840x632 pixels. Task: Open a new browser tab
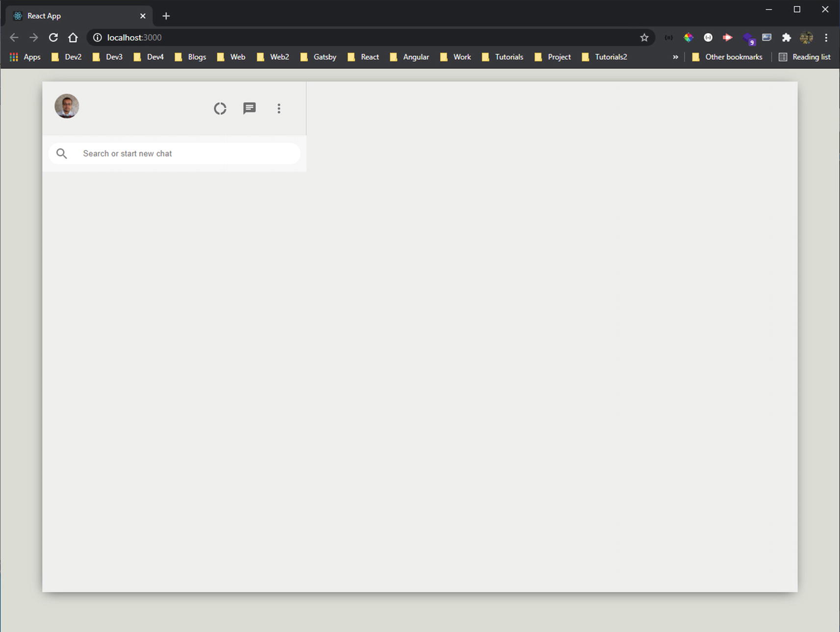(166, 16)
